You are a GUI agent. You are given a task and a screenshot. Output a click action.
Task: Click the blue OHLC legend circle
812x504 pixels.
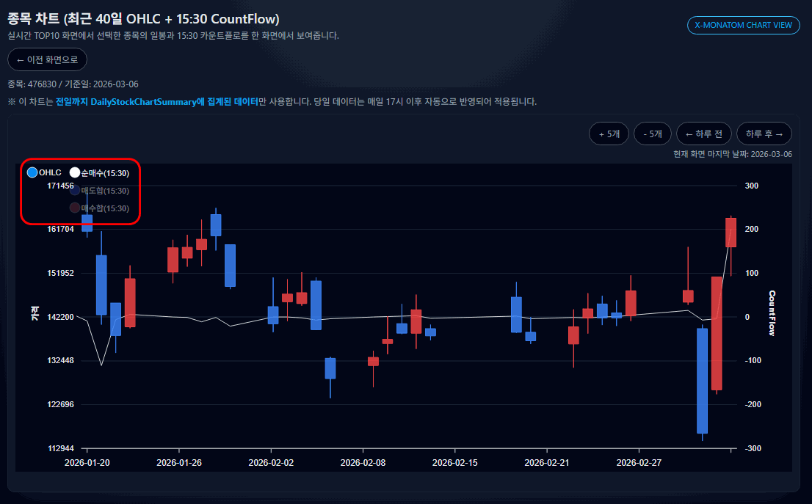(x=32, y=172)
